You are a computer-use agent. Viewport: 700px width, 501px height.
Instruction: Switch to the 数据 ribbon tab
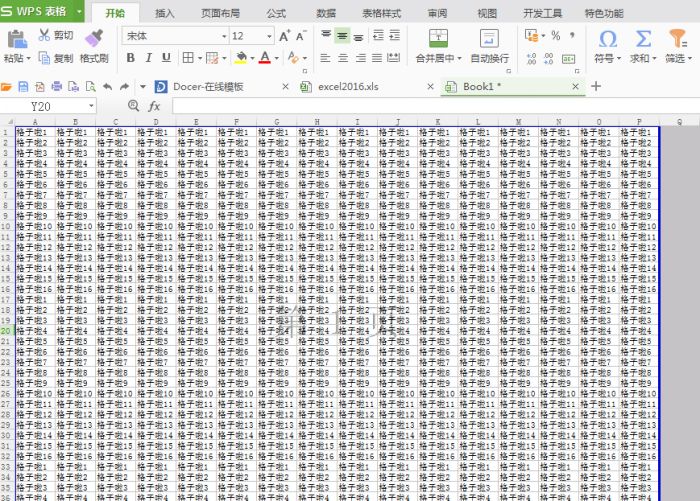[326, 13]
